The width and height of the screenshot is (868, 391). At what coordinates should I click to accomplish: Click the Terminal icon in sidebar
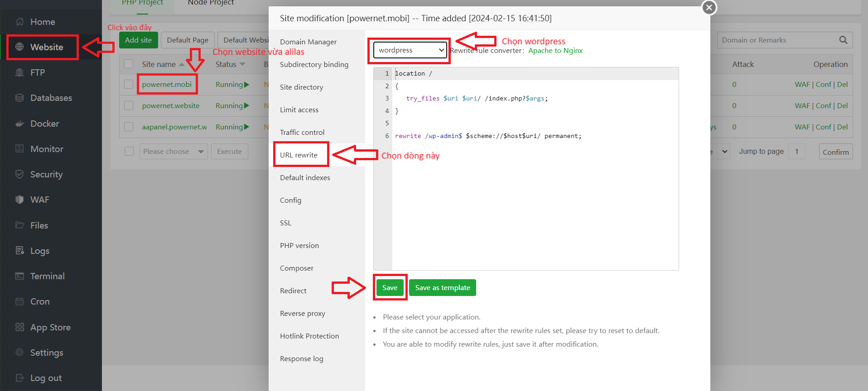tap(19, 276)
